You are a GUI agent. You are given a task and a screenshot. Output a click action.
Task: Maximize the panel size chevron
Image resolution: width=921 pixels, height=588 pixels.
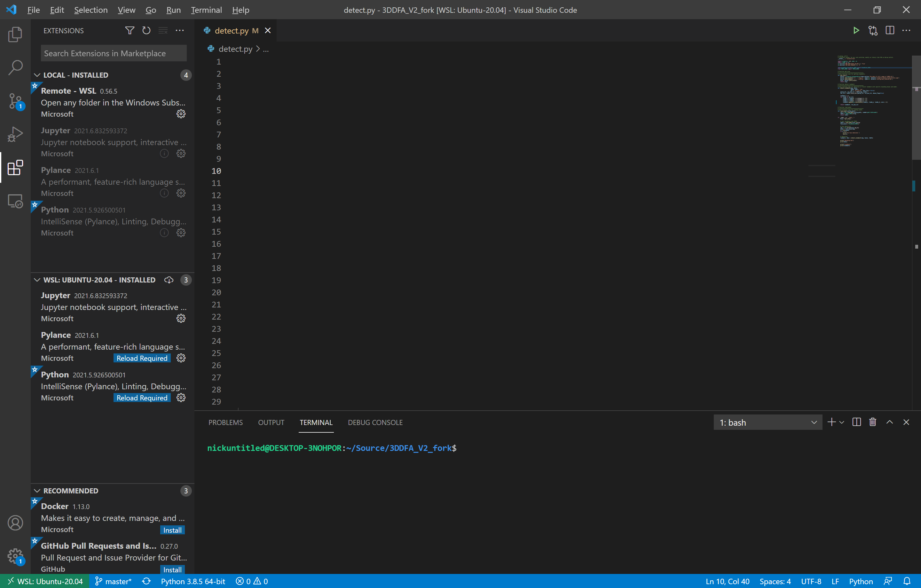click(890, 422)
